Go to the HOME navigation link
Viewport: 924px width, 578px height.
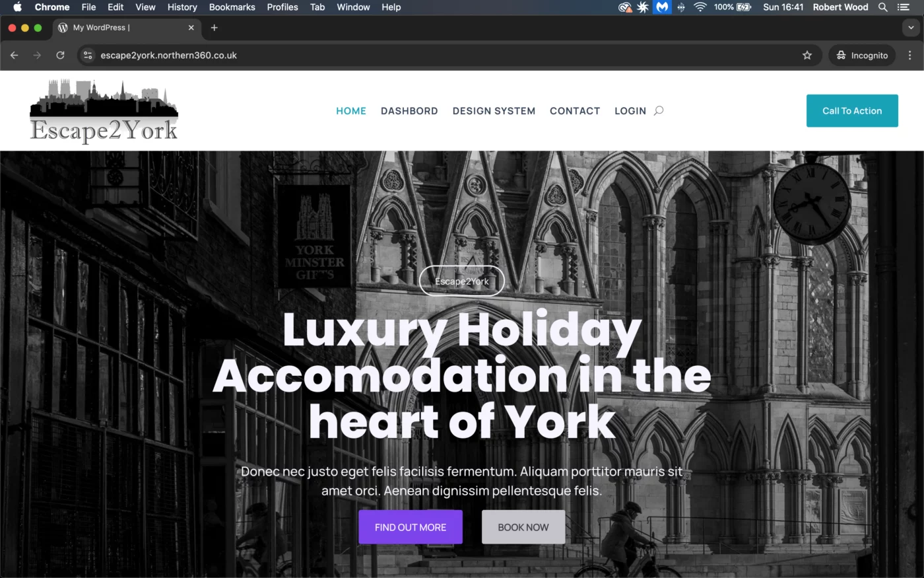[x=351, y=111]
